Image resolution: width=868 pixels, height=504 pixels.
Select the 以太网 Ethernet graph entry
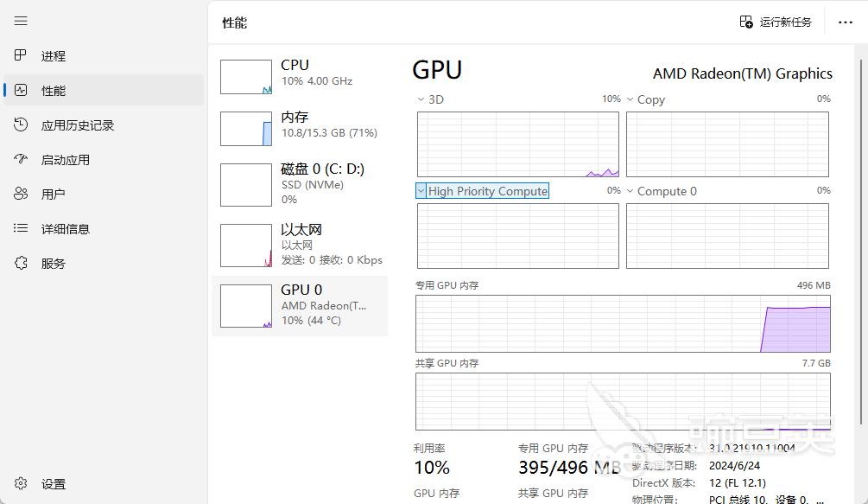click(300, 245)
